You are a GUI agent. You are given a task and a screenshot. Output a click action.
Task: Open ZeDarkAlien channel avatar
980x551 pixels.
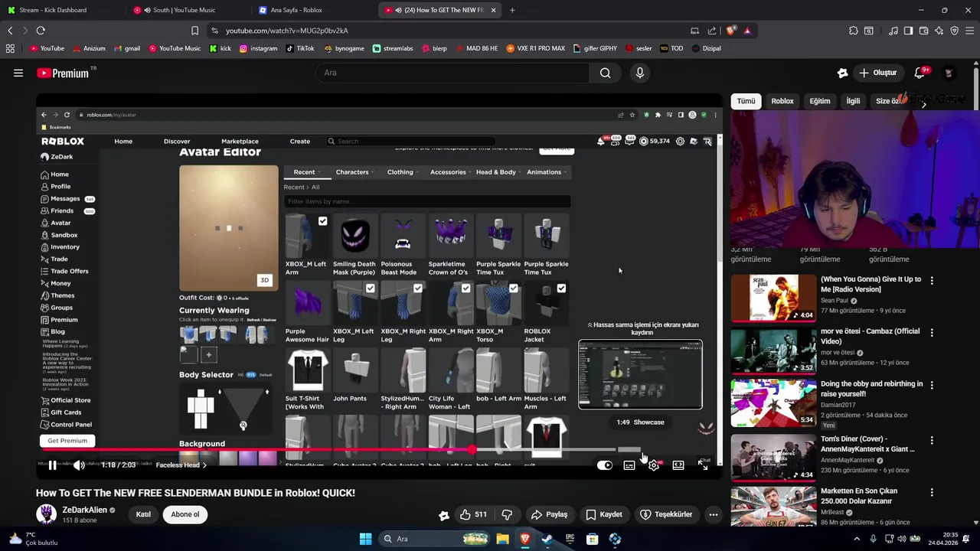tap(46, 514)
